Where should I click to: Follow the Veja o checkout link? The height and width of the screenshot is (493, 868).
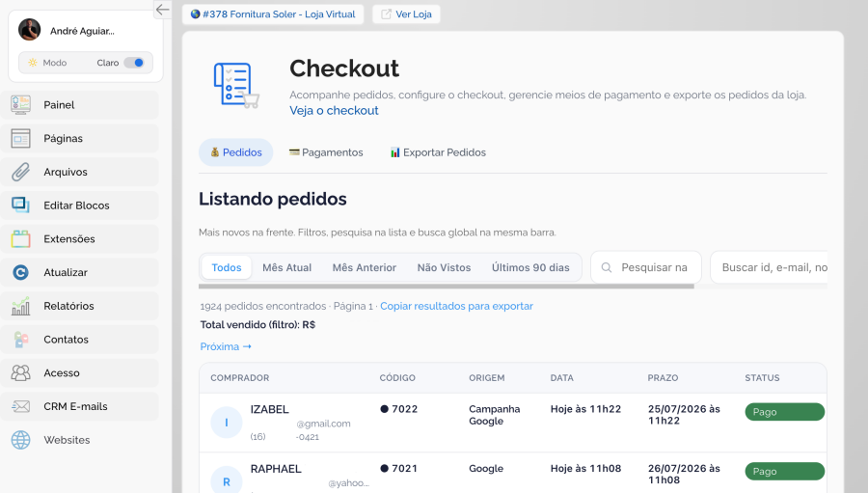click(334, 110)
